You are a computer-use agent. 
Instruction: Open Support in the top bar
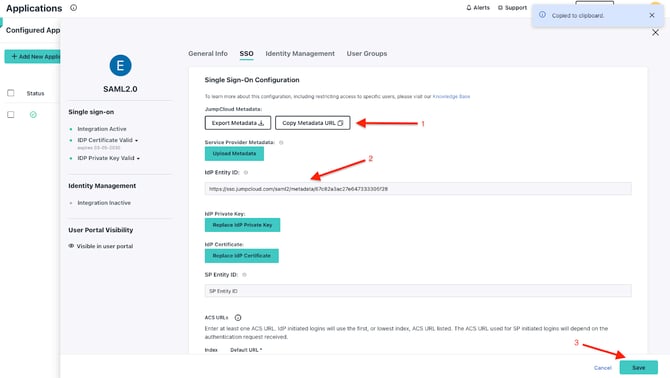[x=512, y=8]
